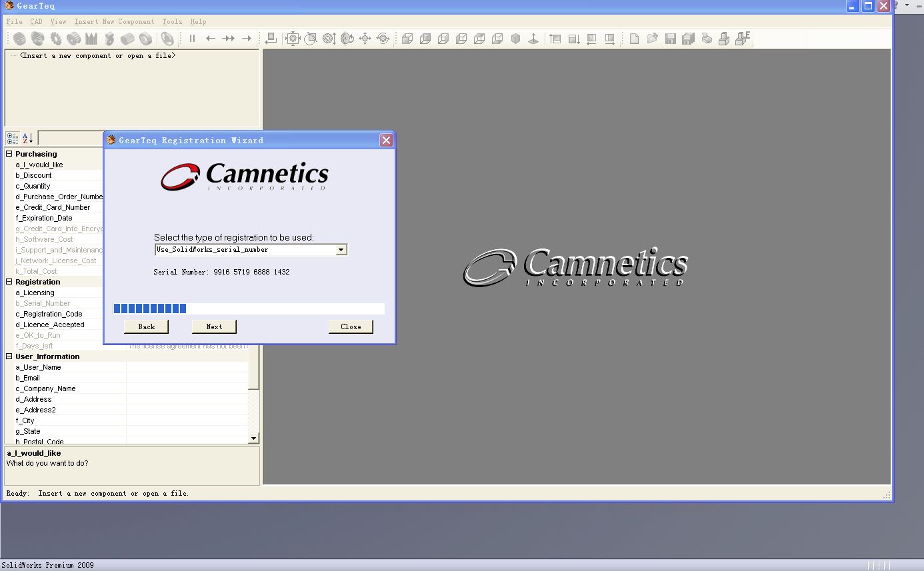
Task: Select the a_Licensing property row
Action: (x=54, y=292)
